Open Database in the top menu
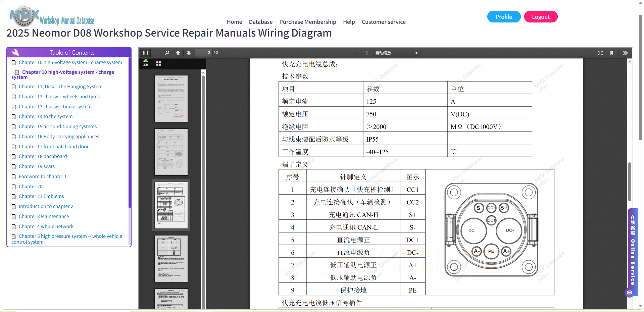Image resolution: width=644 pixels, height=312 pixels. pyautogui.click(x=261, y=22)
